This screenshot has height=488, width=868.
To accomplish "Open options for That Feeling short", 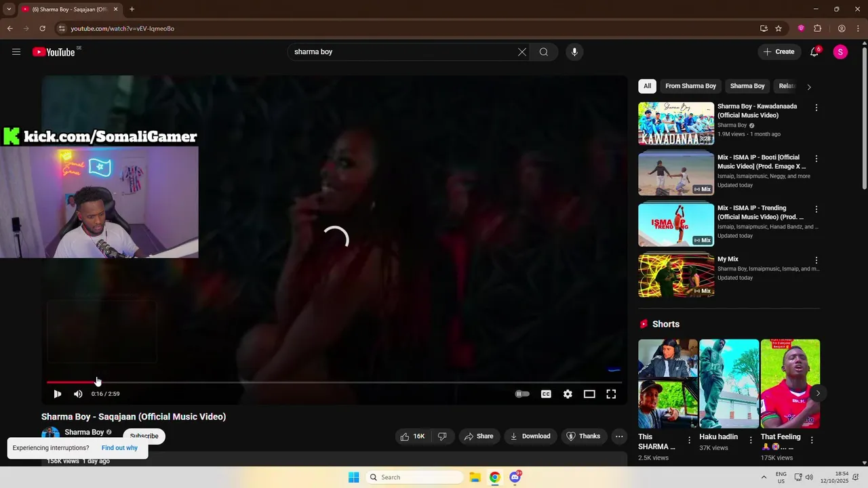I will 812,440.
